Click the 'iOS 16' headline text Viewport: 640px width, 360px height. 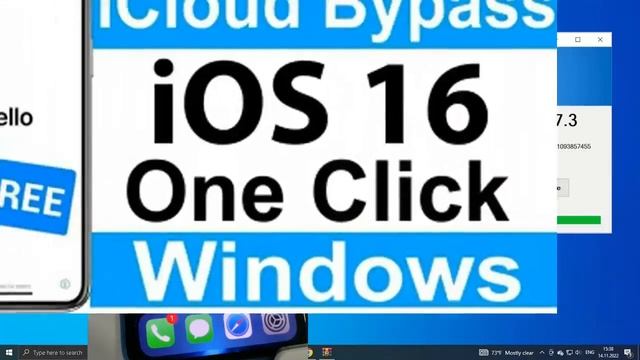[320, 102]
